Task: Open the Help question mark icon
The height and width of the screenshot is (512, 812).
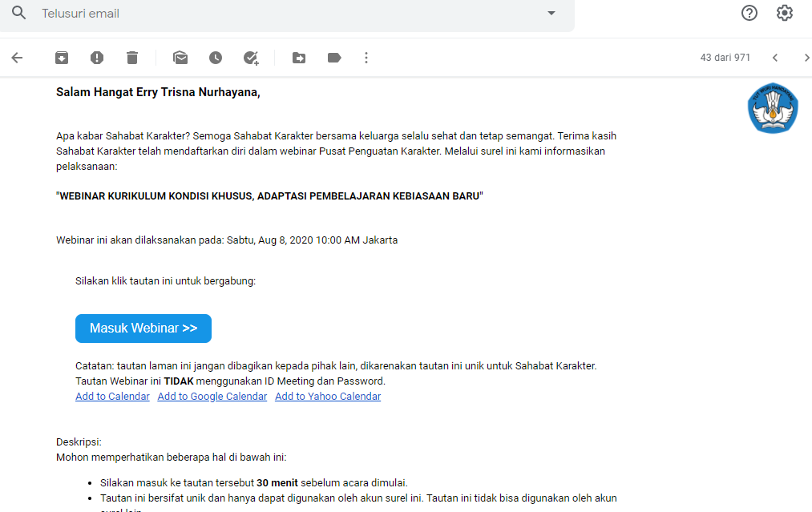Action: [x=749, y=13]
